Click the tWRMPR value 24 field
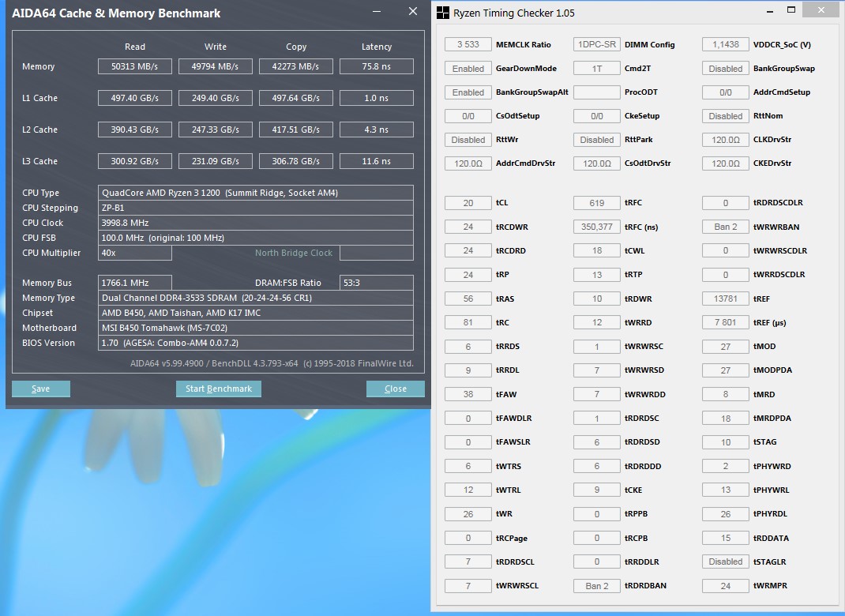The width and height of the screenshot is (845, 616). coord(726,586)
